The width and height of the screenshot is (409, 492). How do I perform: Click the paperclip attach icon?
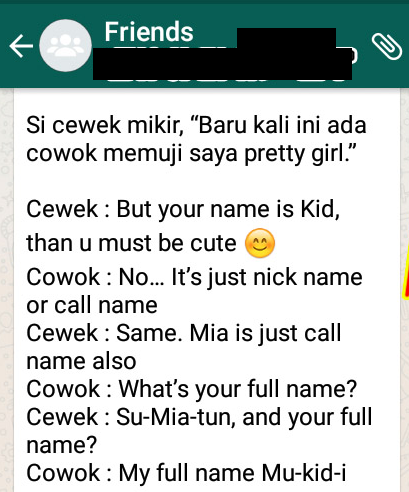coord(386,46)
